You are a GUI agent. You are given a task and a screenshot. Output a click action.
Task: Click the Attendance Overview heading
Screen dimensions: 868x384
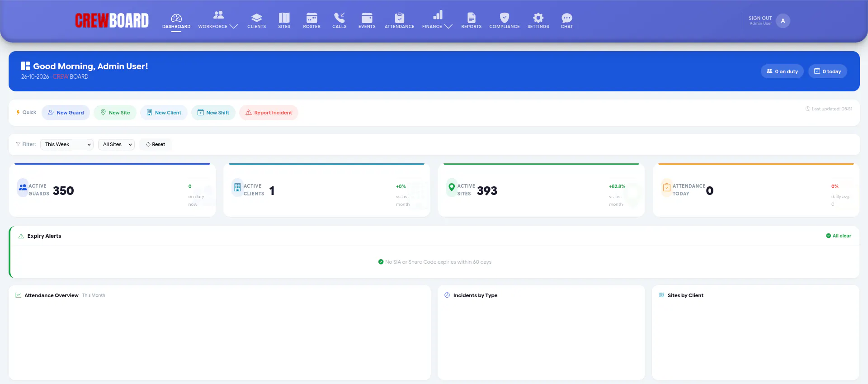coord(52,295)
